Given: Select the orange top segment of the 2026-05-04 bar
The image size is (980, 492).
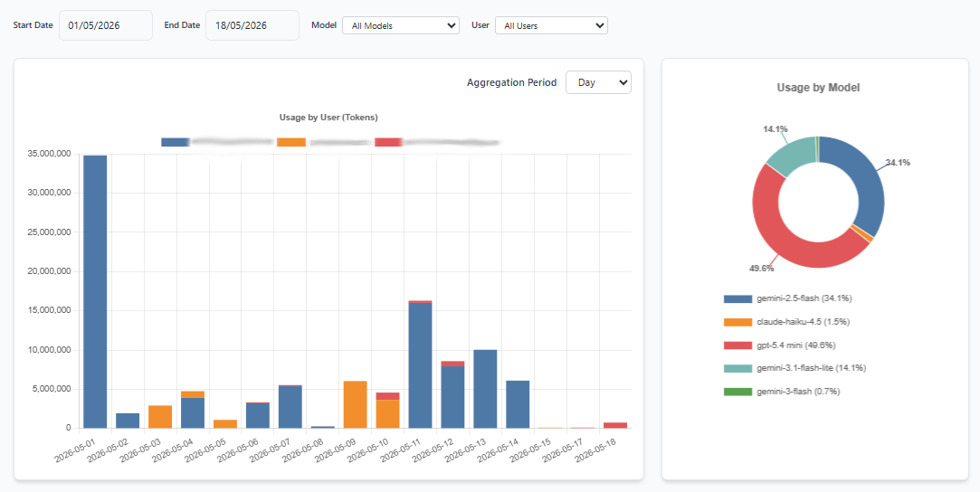Looking at the screenshot, I should click(x=193, y=394).
